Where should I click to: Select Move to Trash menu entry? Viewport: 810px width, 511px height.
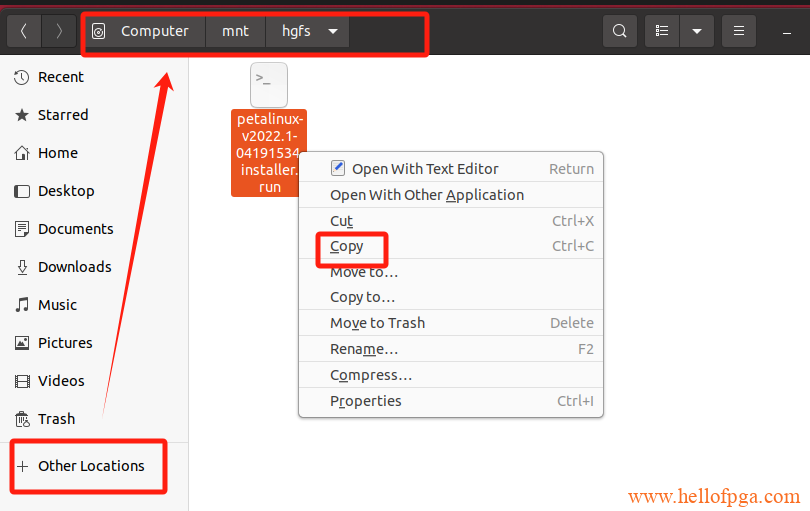tap(451, 323)
